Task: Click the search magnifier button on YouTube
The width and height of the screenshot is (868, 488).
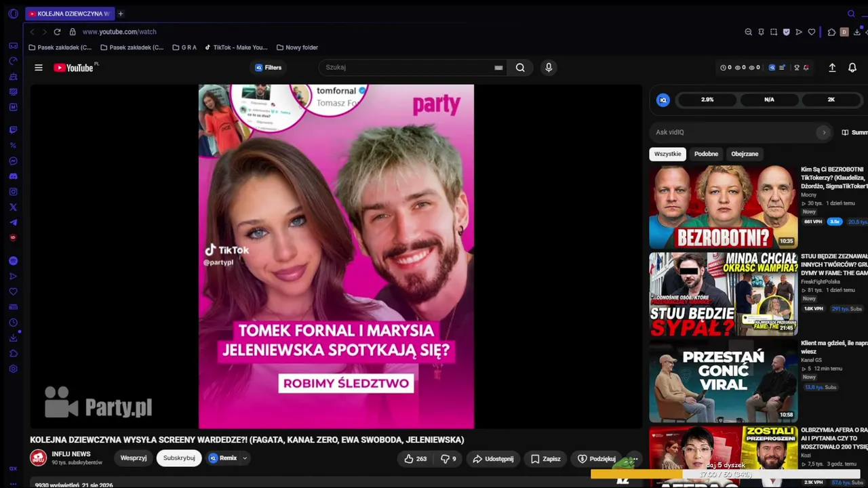Action: [x=520, y=68]
